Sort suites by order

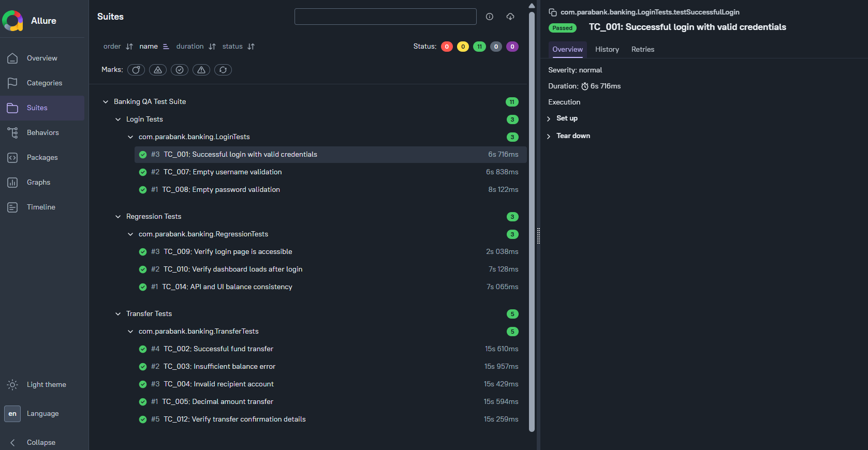(118, 47)
